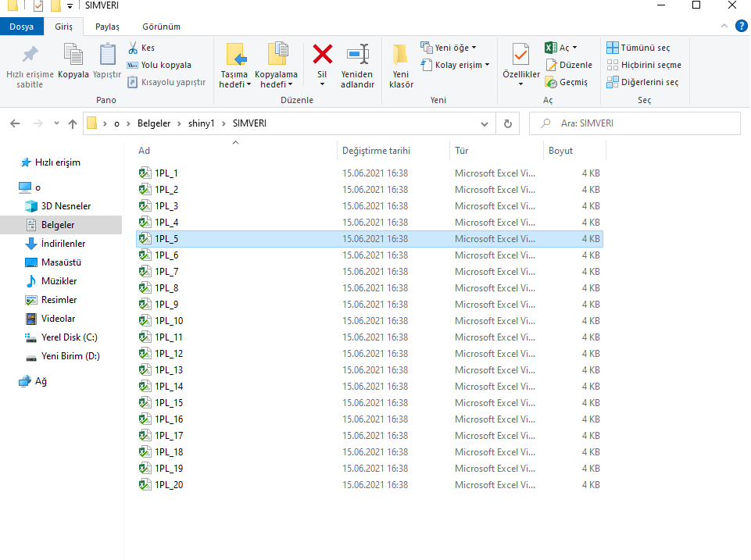Viewport: 751px width, 560px height.
Task: Click the Excel Aç open icon
Action: [551, 48]
